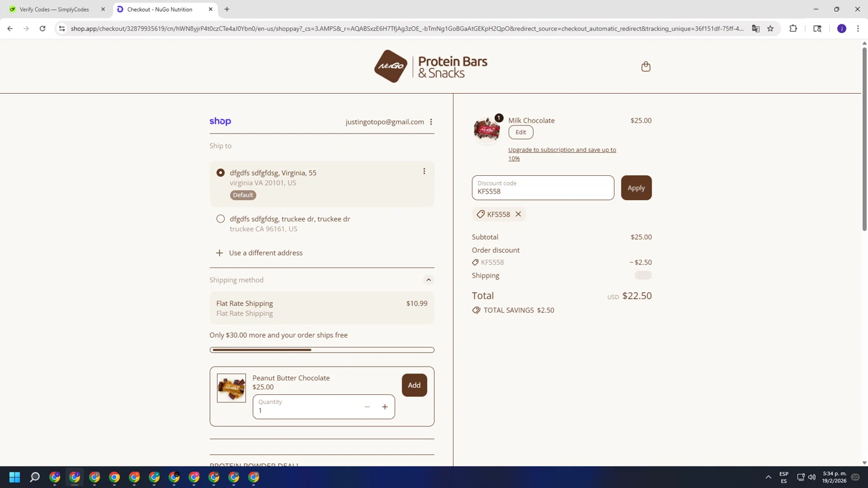Click the page vertical scrollbar
This screenshot has width=868, height=488.
(x=865, y=139)
